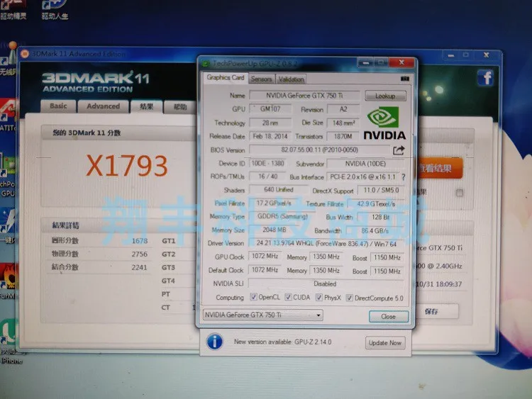Image resolution: width=532 pixels, height=399 pixels.
Task: Click the Revision value A2
Action: click(343, 109)
